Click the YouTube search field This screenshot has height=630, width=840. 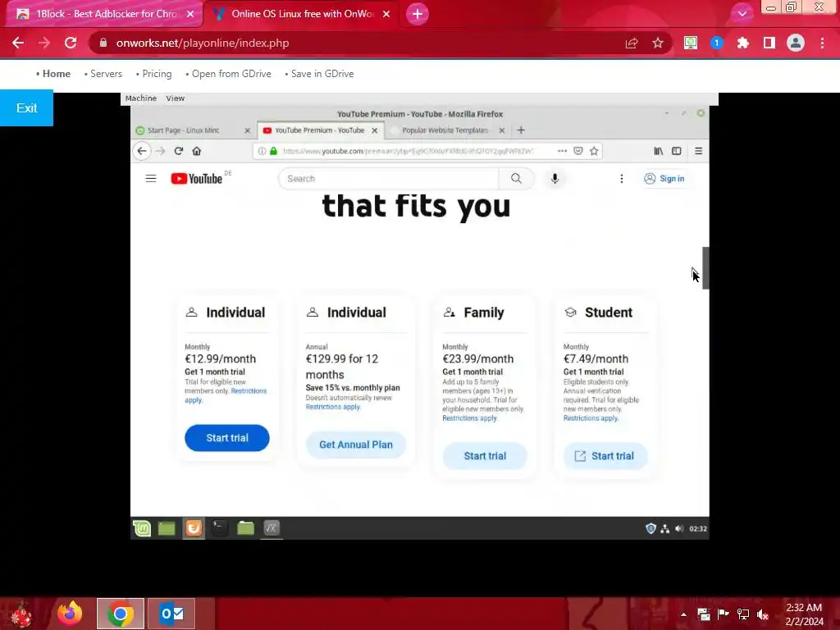388,178
